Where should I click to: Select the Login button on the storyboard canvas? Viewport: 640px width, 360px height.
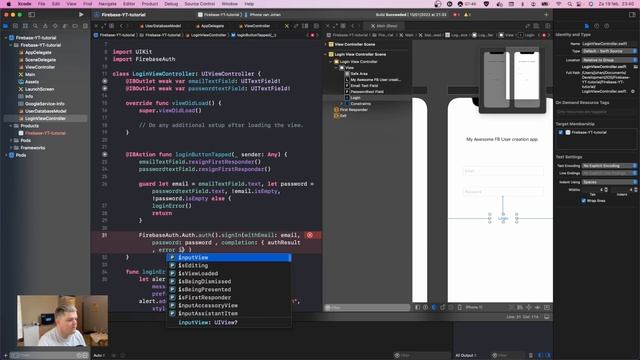tap(503, 218)
